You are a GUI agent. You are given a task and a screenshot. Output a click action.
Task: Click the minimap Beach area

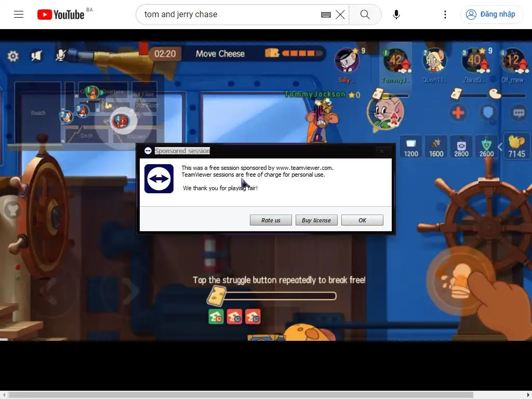[38, 113]
